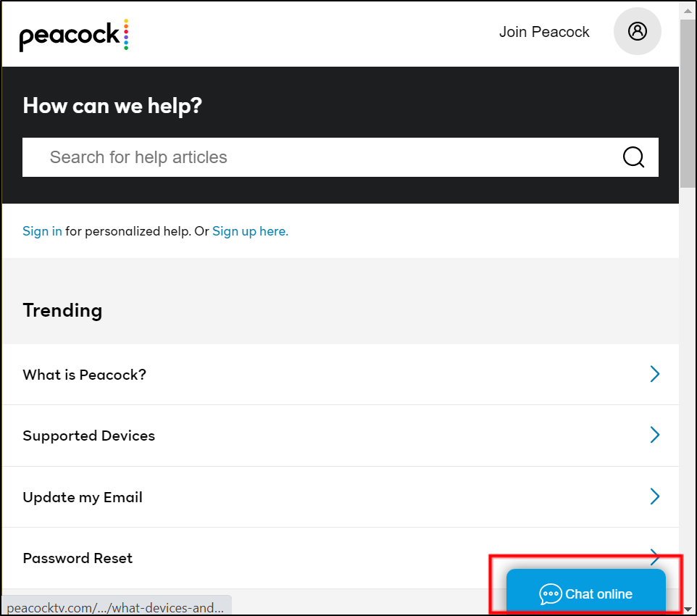Click Join Peacock in the header

(x=544, y=32)
